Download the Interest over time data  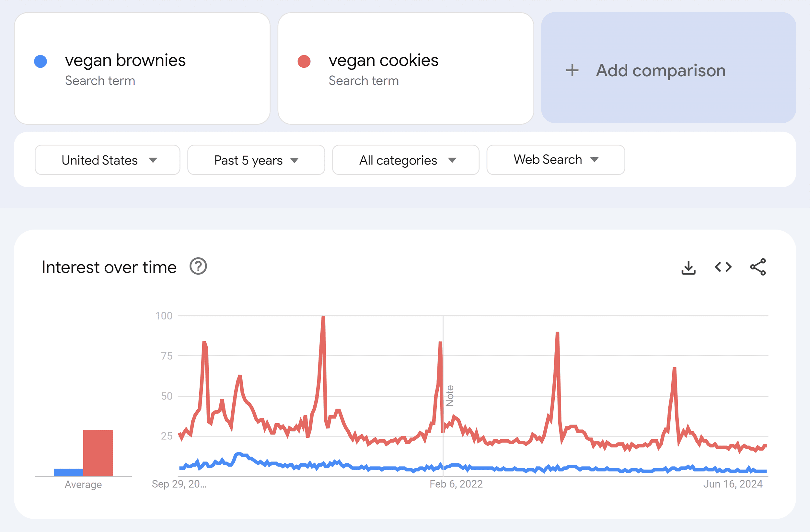pos(689,267)
